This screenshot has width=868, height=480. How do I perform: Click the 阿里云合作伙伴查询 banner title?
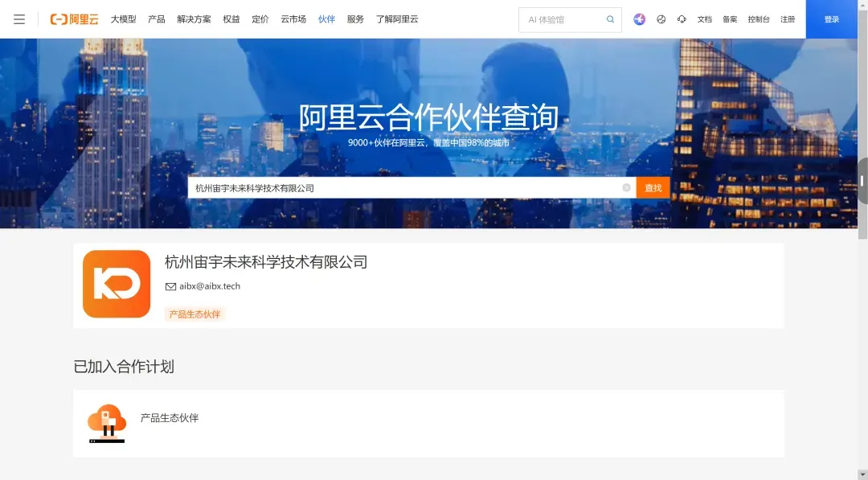click(428, 117)
